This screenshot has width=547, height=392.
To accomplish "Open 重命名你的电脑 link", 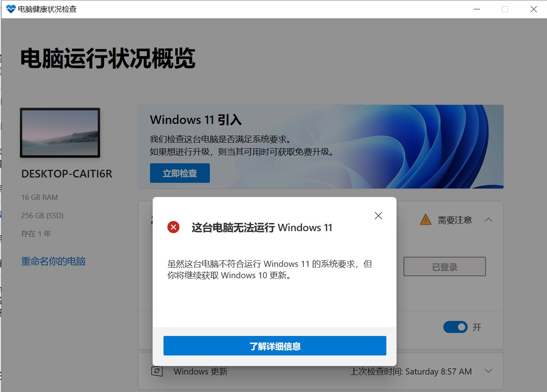I will (53, 261).
